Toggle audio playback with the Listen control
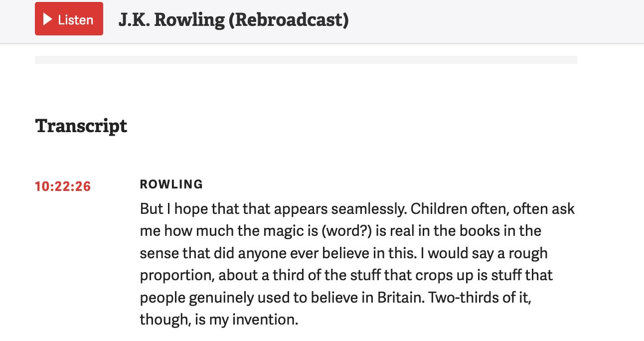 (69, 19)
